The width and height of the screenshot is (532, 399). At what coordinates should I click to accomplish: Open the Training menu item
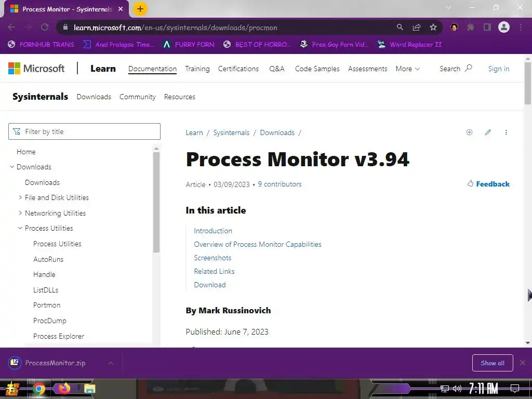click(197, 69)
